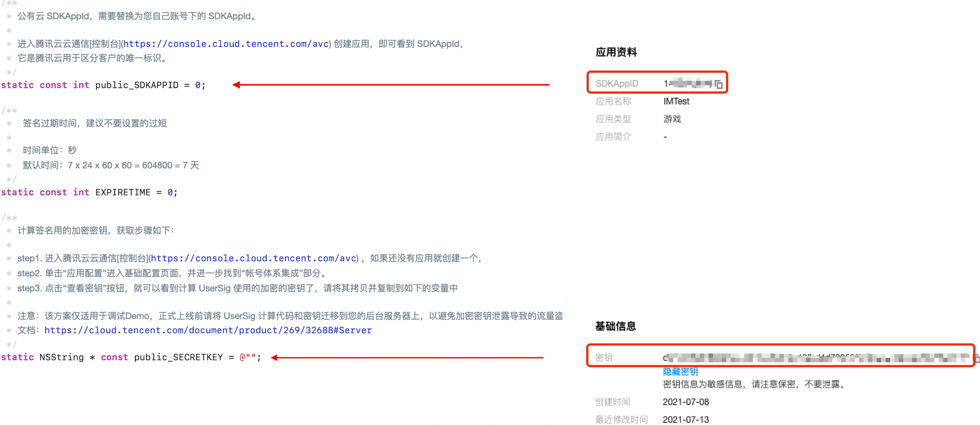Click the blurred SDKAppID value

point(688,83)
